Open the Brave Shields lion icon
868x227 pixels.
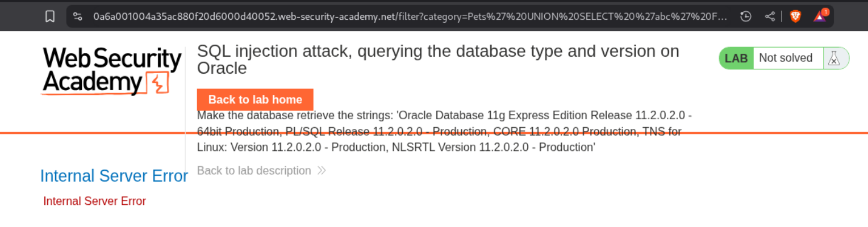pyautogui.click(x=795, y=16)
